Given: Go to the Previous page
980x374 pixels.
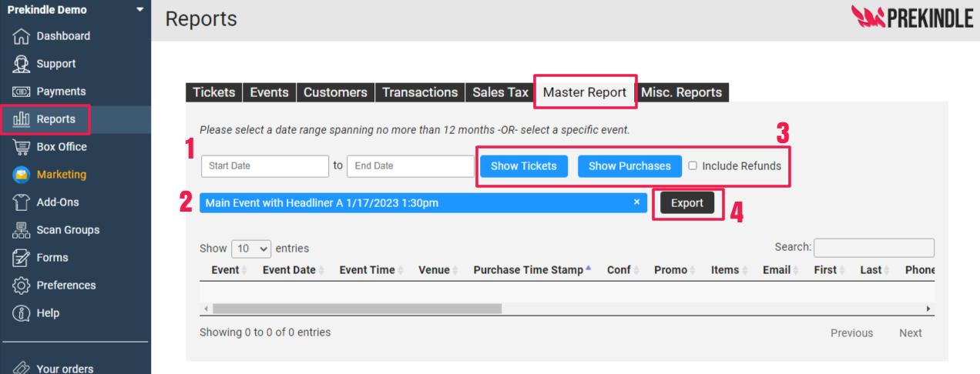Looking at the screenshot, I should [851, 333].
